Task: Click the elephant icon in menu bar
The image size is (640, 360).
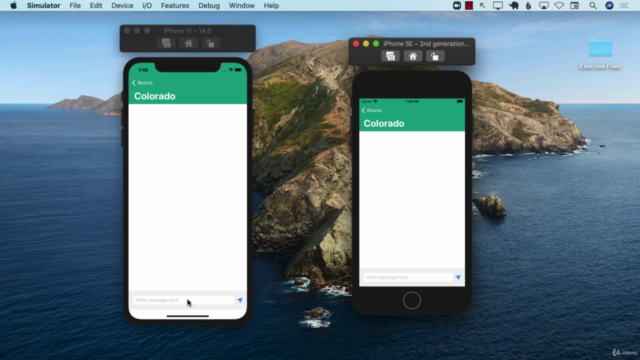Action: click(x=513, y=5)
